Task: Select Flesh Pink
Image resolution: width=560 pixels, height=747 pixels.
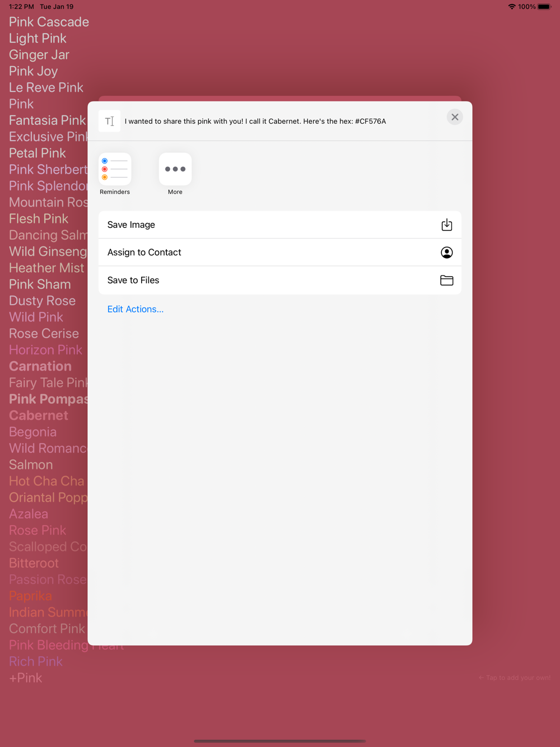Action: tap(39, 218)
